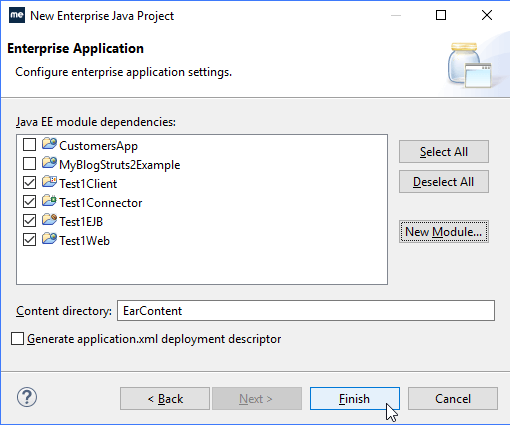Toggle Generate application.xml deployment descriptor

click(17, 339)
